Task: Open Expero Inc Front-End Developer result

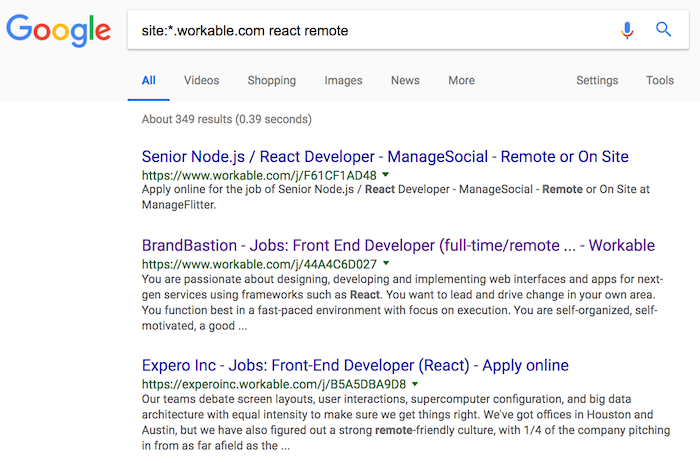Action: (x=355, y=366)
